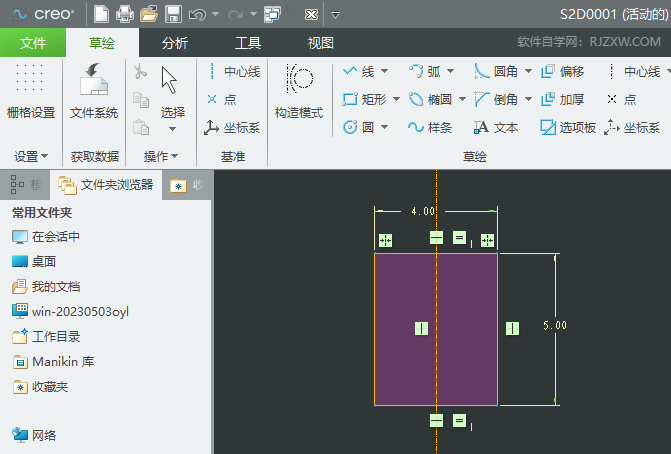
Task: Click the Save icon in quick access toolbar
Action: (173, 14)
